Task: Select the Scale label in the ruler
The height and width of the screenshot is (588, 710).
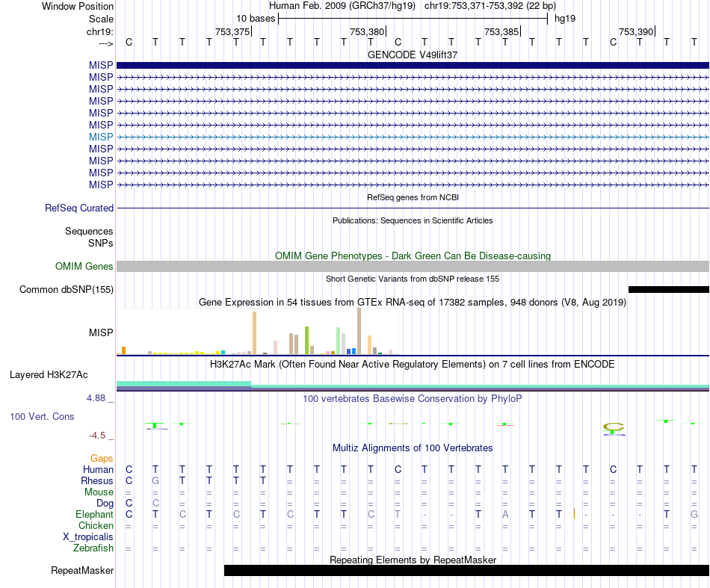Action: [x=101, y=19]
